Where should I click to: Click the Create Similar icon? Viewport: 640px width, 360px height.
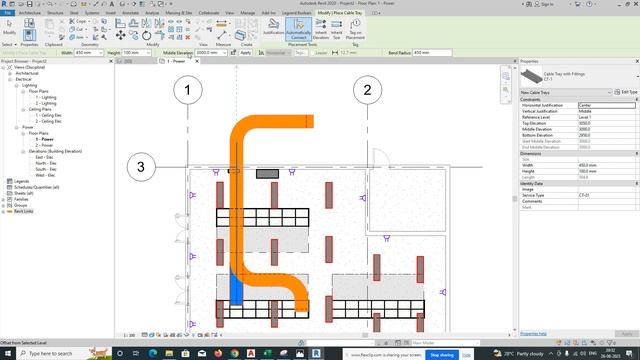tap(240, 36)
